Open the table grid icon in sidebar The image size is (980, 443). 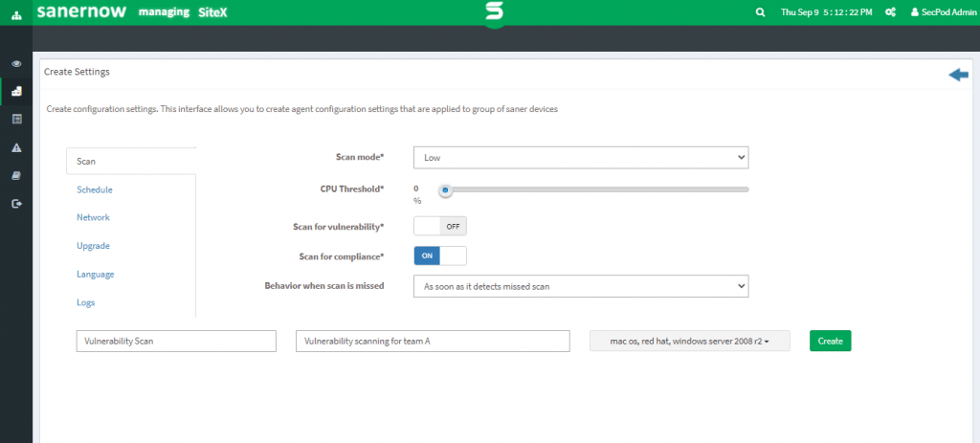(x=16, y=119)
